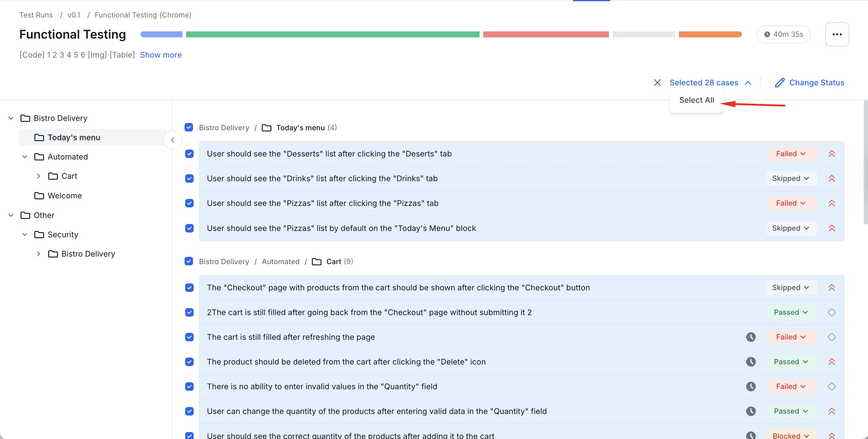Viewport: 868px width, 439px height.
Task: Open the Welcome folder in the tree
Action: (65, 195)
